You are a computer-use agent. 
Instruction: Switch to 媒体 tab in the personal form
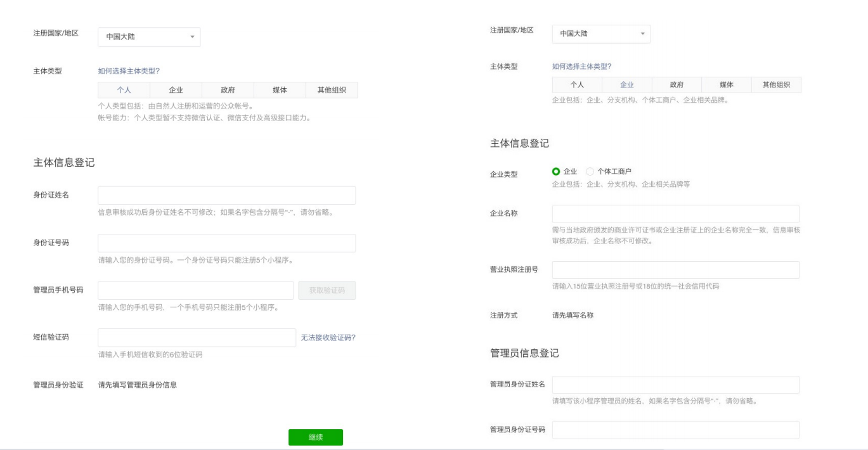point(280,90)
